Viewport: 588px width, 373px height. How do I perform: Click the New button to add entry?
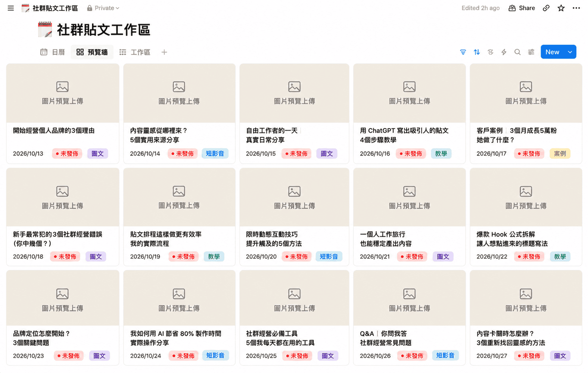point(552,52)
